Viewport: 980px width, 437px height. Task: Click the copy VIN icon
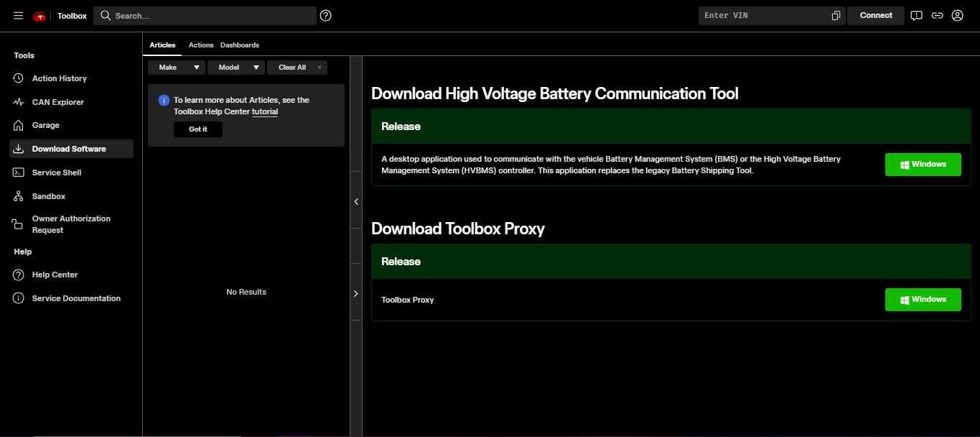836,15
